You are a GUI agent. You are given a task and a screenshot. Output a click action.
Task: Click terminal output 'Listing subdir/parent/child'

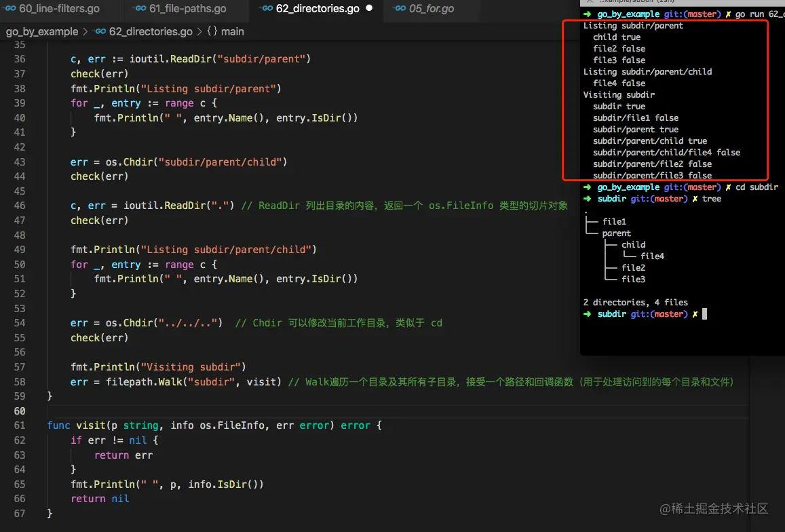point(647,72)
